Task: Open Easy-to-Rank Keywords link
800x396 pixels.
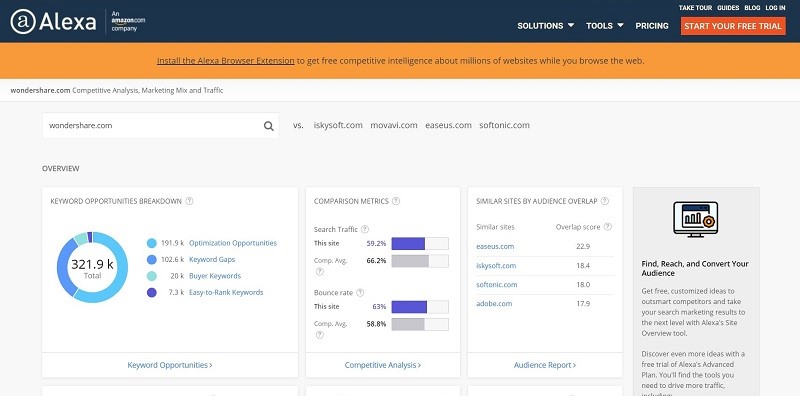Action: coord(226,292)
